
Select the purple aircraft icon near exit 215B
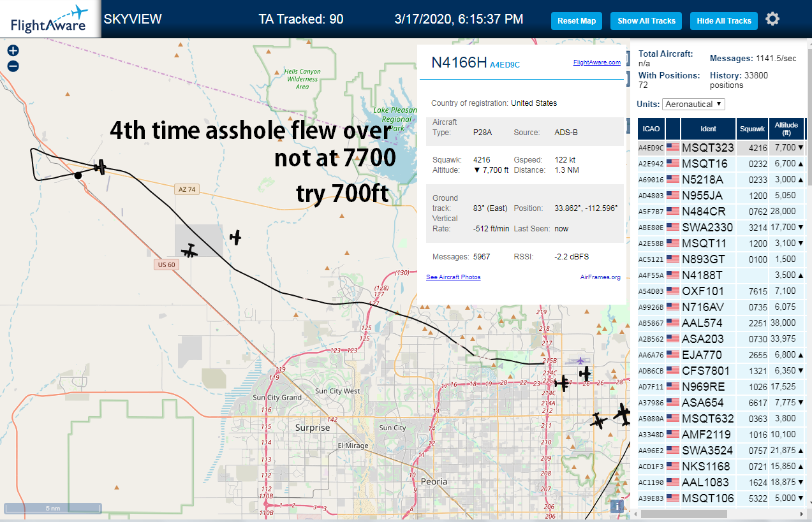(x=580, y=361)
